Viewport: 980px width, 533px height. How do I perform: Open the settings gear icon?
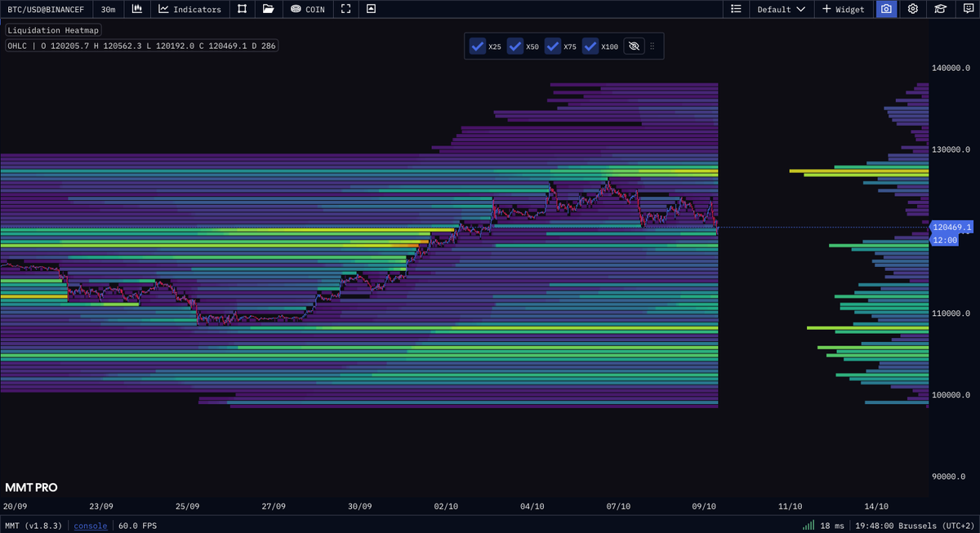click(x=913, y=9)
